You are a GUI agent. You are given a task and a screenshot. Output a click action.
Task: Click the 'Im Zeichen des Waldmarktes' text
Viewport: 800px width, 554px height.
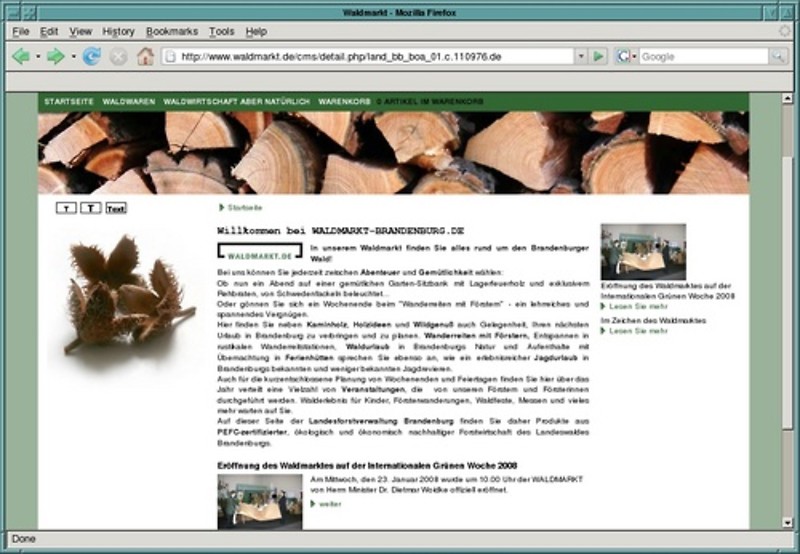point(653,320)
